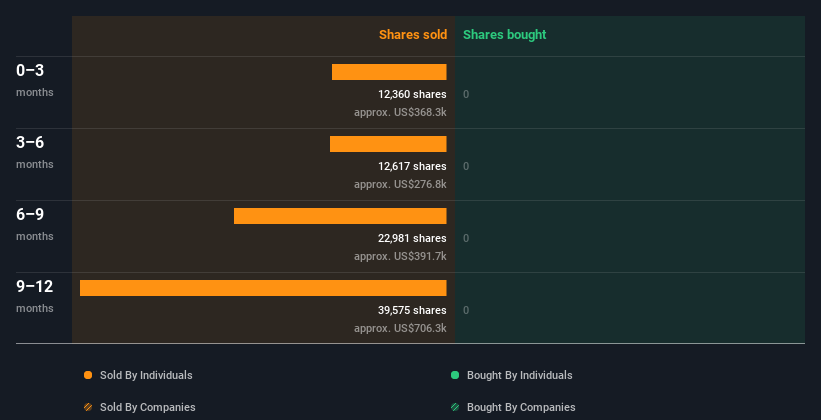This screenshot has width=821, height=420.
Task: Click the zero bought value in 3–6 months row
Action: 466,167
